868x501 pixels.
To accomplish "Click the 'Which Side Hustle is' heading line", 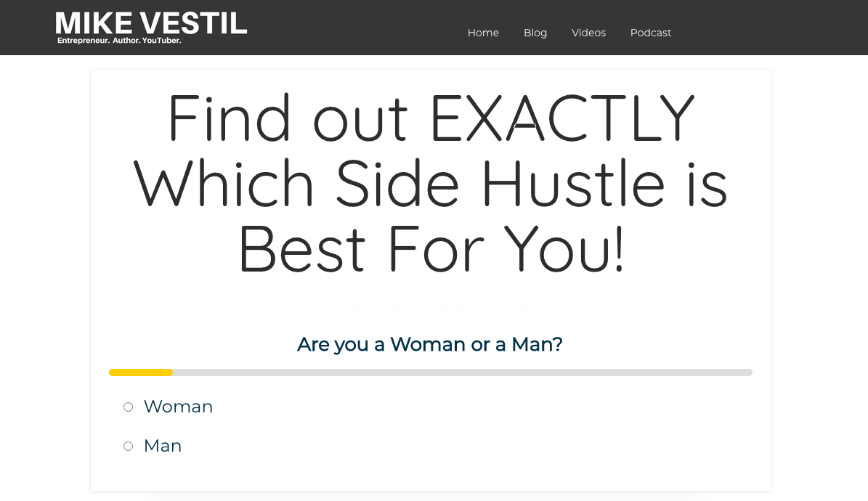I will click(x=430, y=183).
